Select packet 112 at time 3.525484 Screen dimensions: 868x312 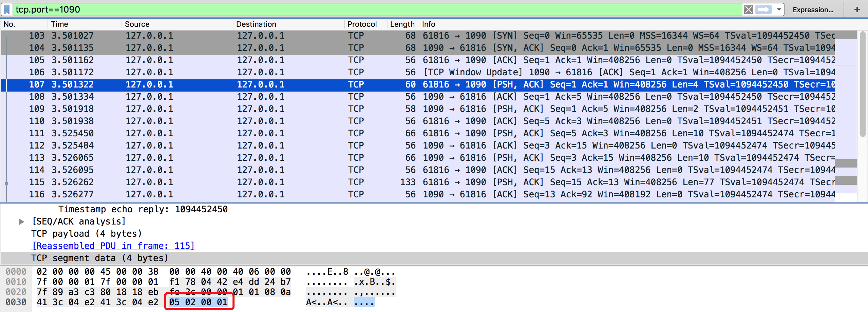click(x=417, y=145)
